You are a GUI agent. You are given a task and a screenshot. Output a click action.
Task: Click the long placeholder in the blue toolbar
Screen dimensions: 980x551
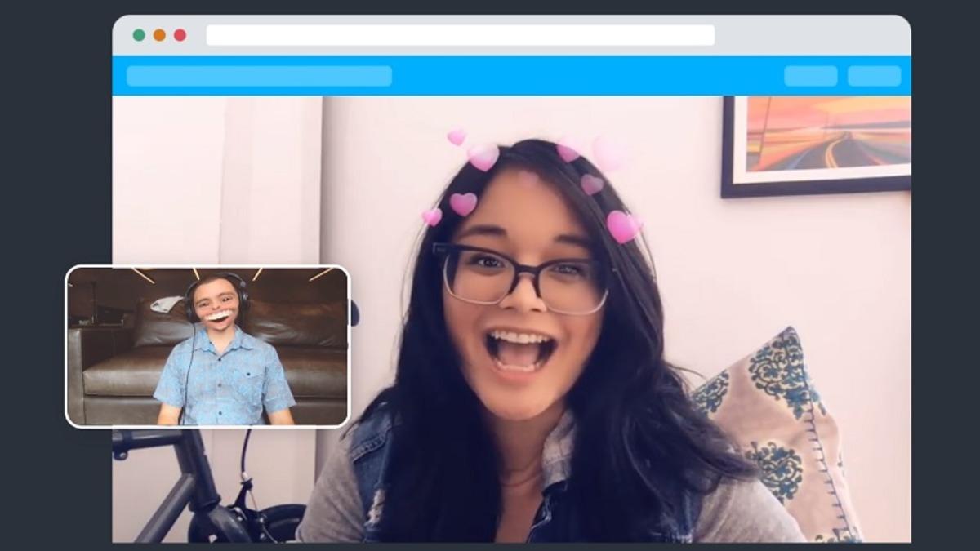pyautogui.click(x=259, y=76)
